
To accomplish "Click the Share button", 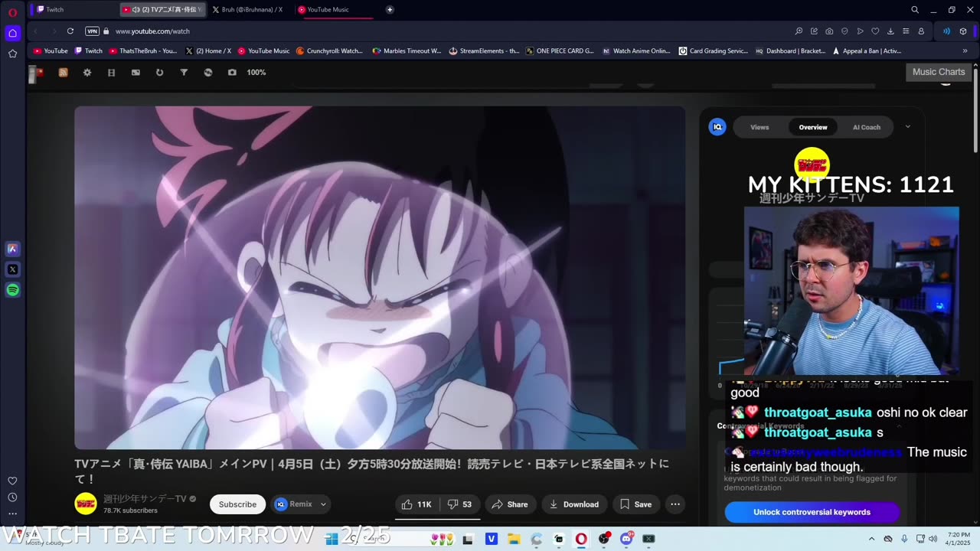I will pos(510,504).
